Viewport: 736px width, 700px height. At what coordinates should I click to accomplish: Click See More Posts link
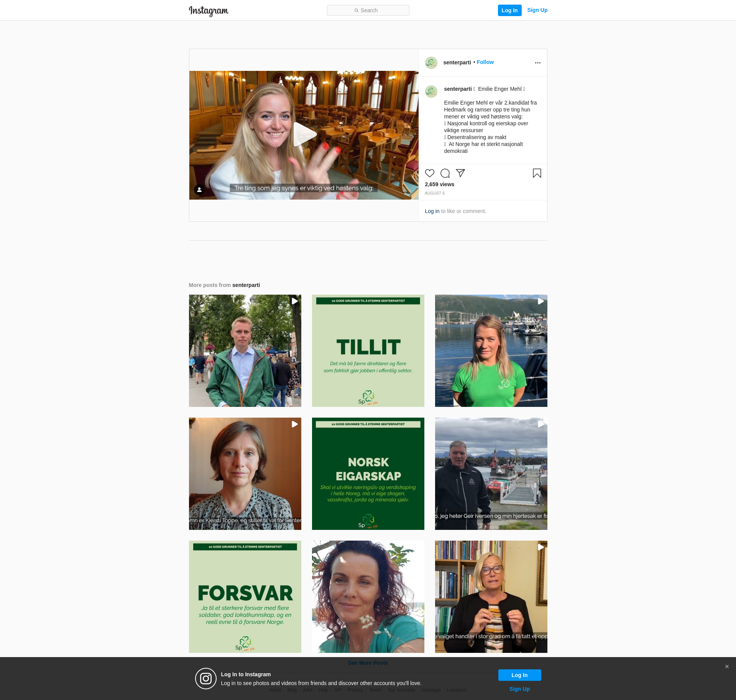368,663
